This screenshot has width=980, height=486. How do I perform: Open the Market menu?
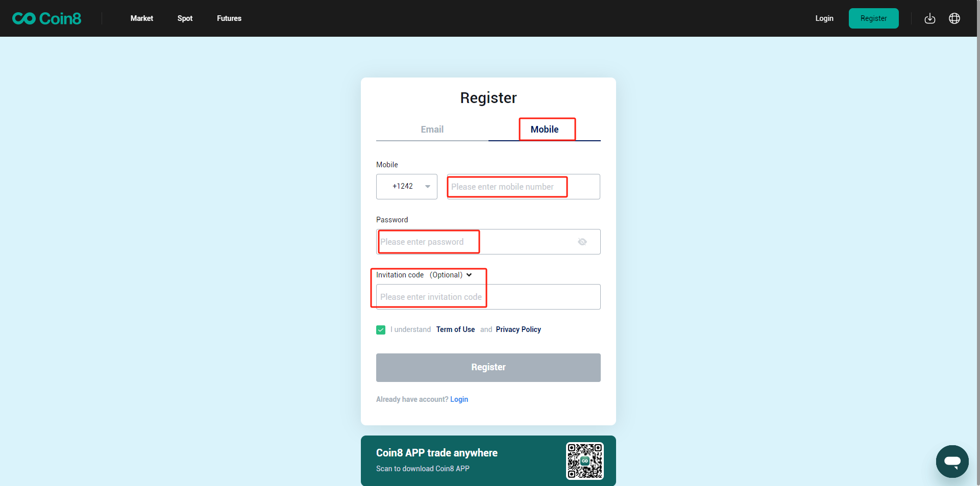point(141,18)
